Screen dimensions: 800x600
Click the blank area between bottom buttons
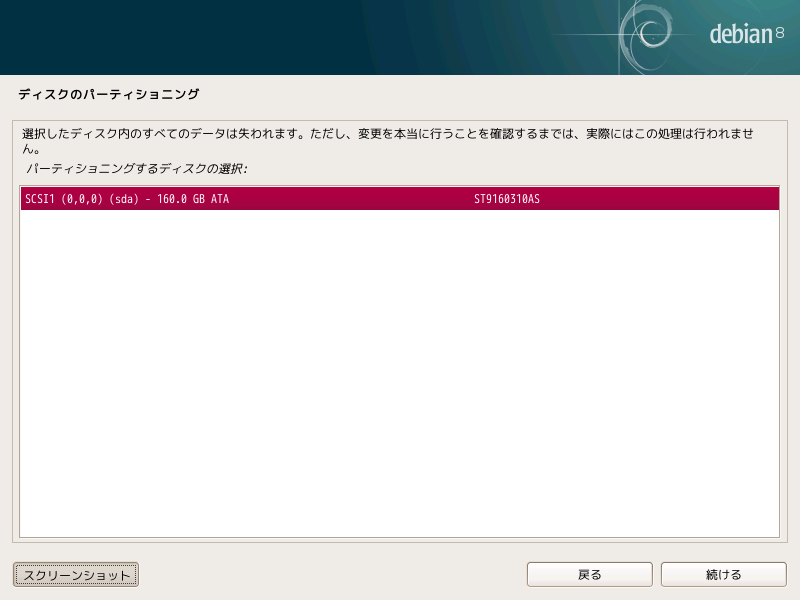330,575
